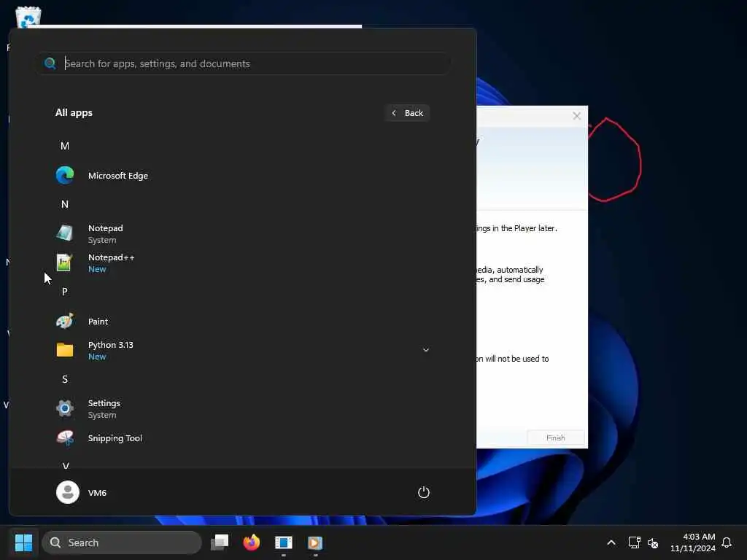The width and height of the screenshot is (747, 560).
Task: Start the Paint app icon
Action: pyautogui.click(x=65, y=322)
